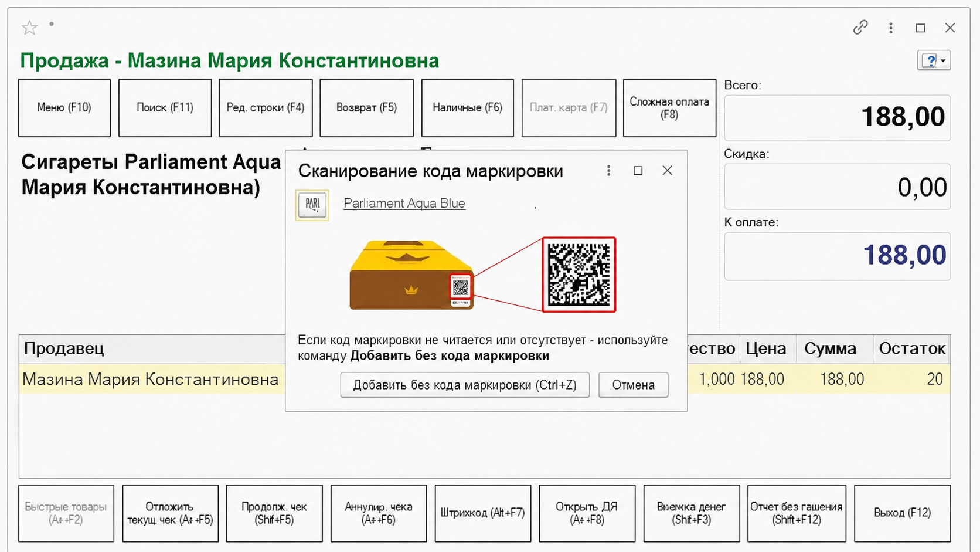Screen dimensions: 980x552
Task: Click Продолж. чек (Shift+F5)
Action: [274, 513]
